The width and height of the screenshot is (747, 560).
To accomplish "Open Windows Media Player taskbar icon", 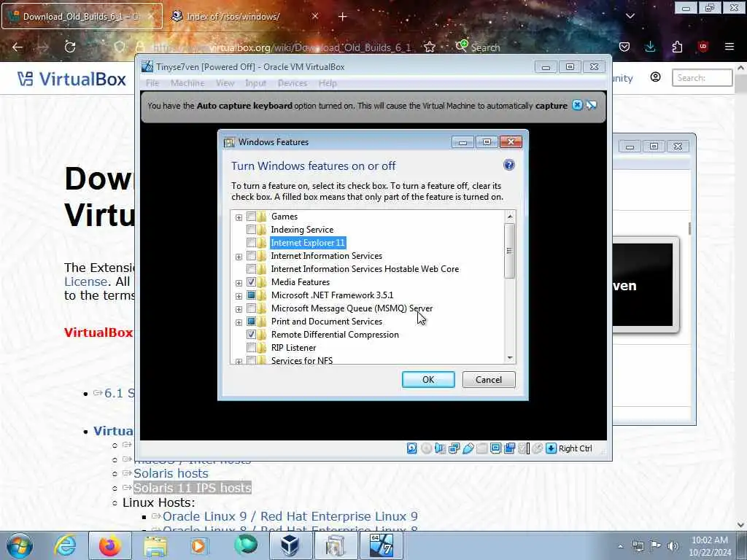I will [198, 545].
